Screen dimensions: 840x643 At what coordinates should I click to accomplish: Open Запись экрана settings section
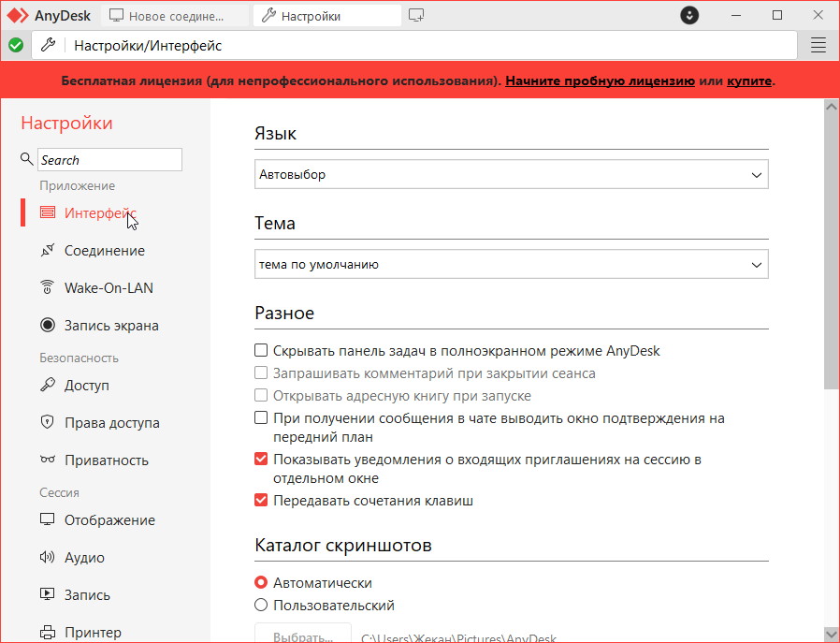(111, 326)
